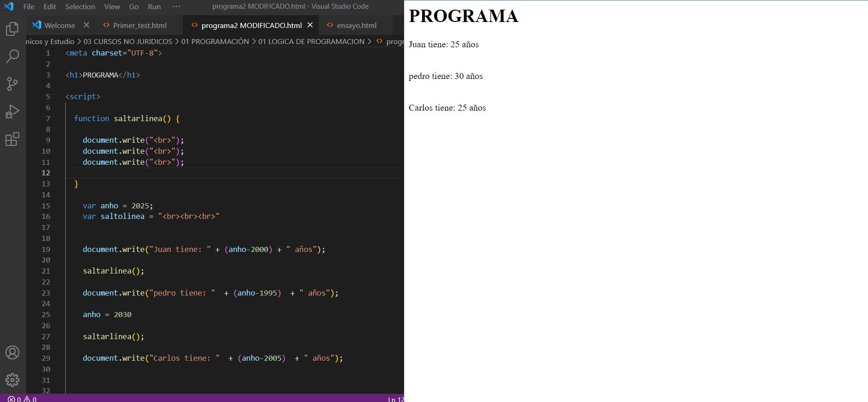Click the 'Juan tiene' document.write line in the code

pyautogui.click(x=204, y=249)
